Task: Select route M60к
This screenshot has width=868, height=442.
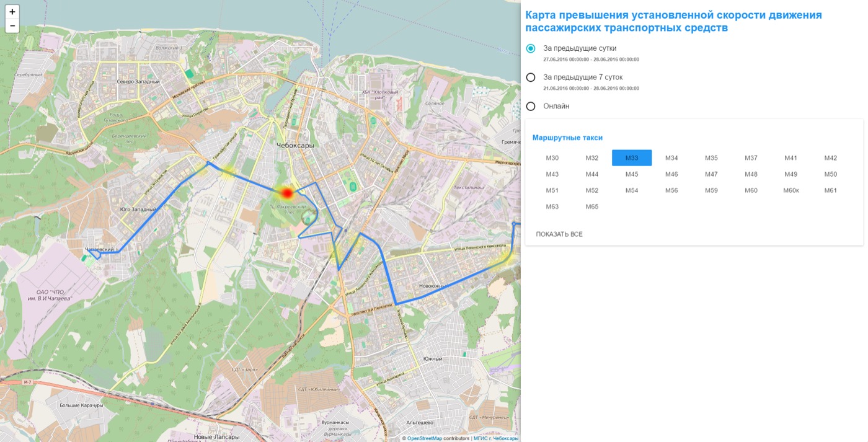Action: click(x=790, y=190)
